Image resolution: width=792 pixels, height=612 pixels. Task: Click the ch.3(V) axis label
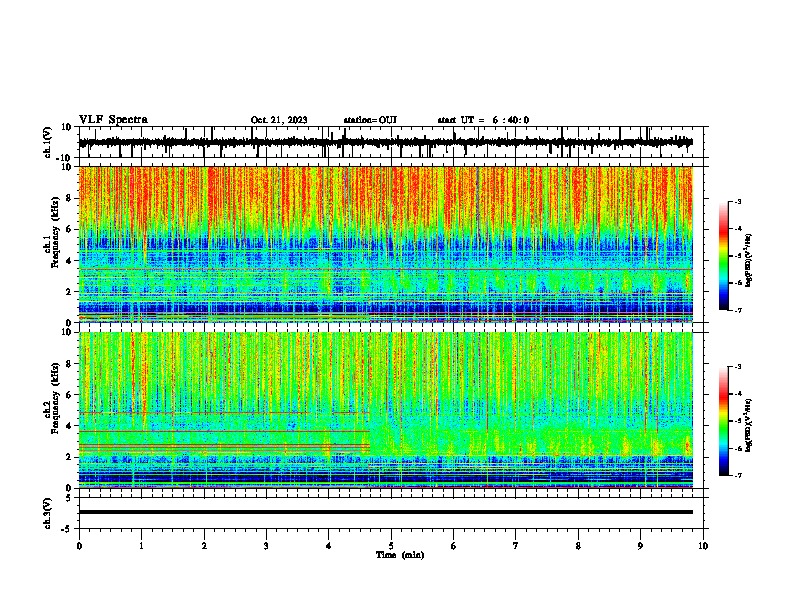[47, 513]
